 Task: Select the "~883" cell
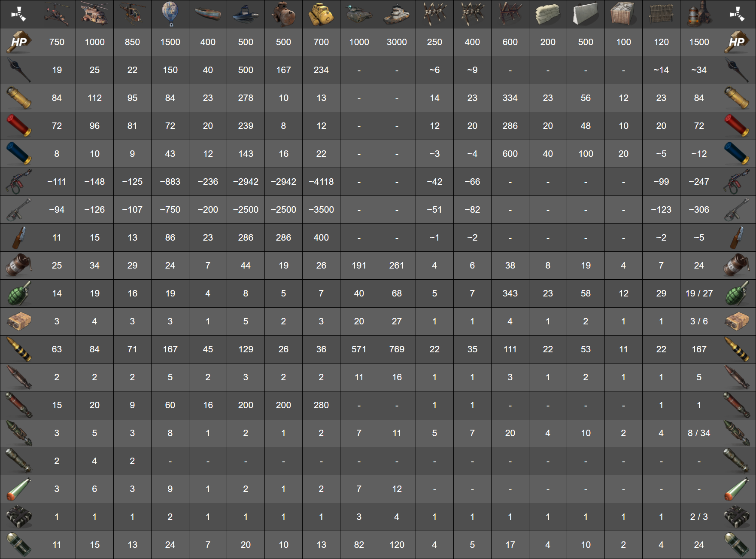170,182
